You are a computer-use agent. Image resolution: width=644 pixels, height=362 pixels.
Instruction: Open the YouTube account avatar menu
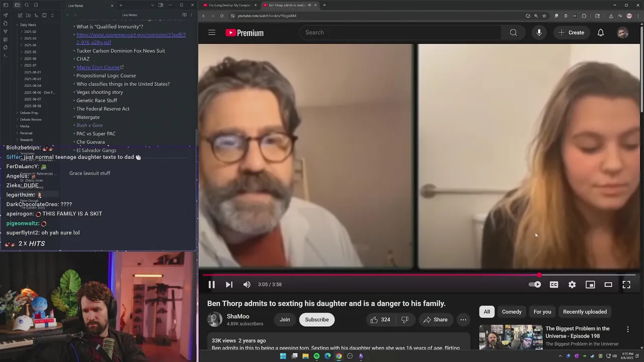(x=622, y=33)
